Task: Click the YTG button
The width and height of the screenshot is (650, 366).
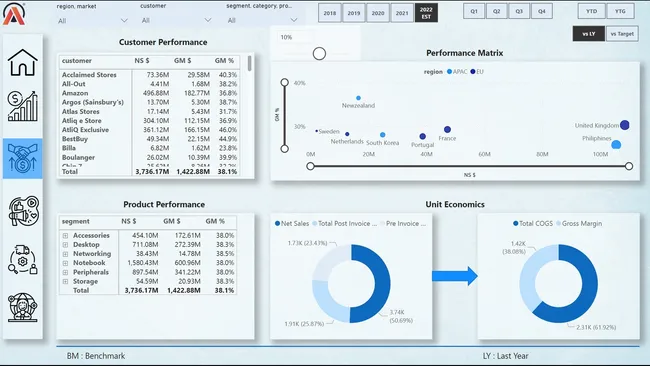Action: [x=620, y=11]
